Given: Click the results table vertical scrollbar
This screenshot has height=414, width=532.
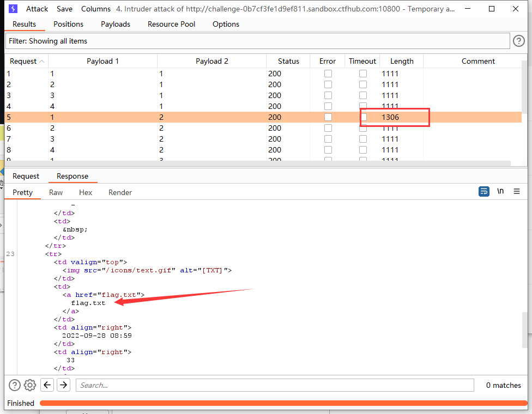Looking at the screenshot, I should [x=524, y=87].
